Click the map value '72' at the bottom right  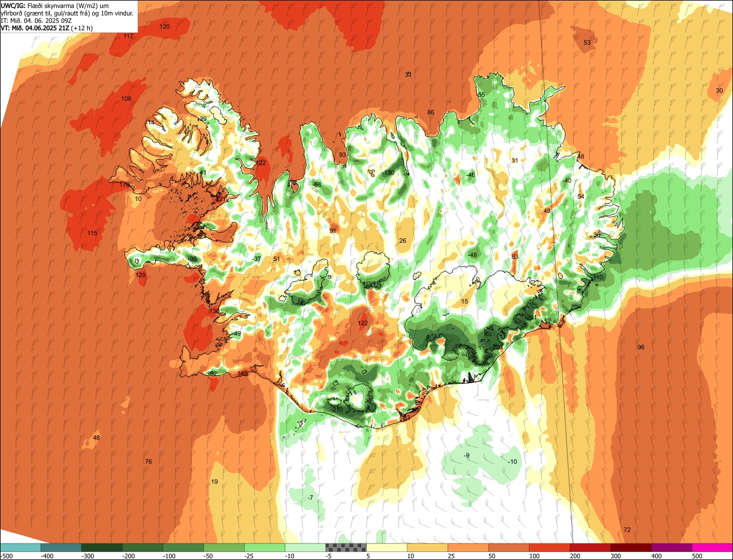click(627, 530)
